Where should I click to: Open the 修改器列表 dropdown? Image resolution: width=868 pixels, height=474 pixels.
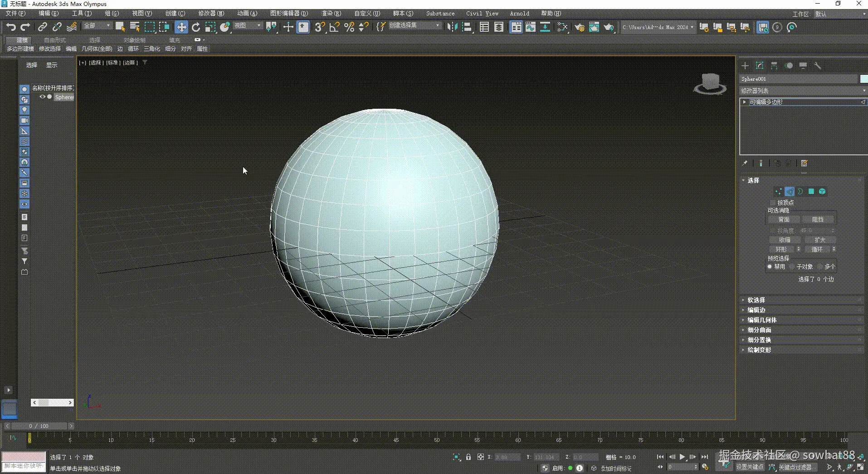point(803,91)
